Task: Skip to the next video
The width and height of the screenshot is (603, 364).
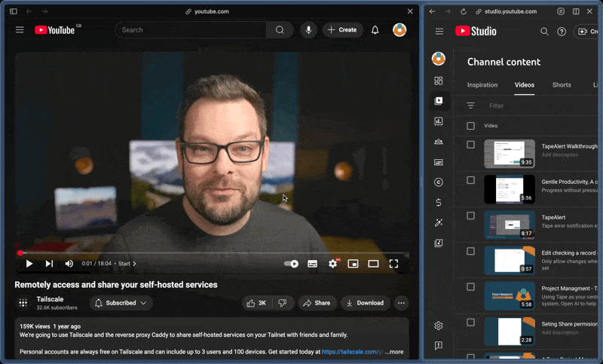Action: (49, 264)
